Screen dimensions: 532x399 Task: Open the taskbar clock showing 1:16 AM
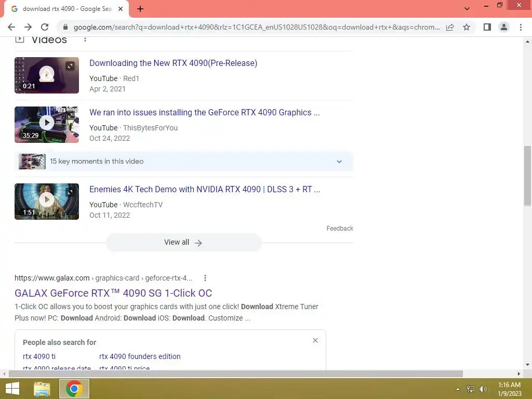509,389
